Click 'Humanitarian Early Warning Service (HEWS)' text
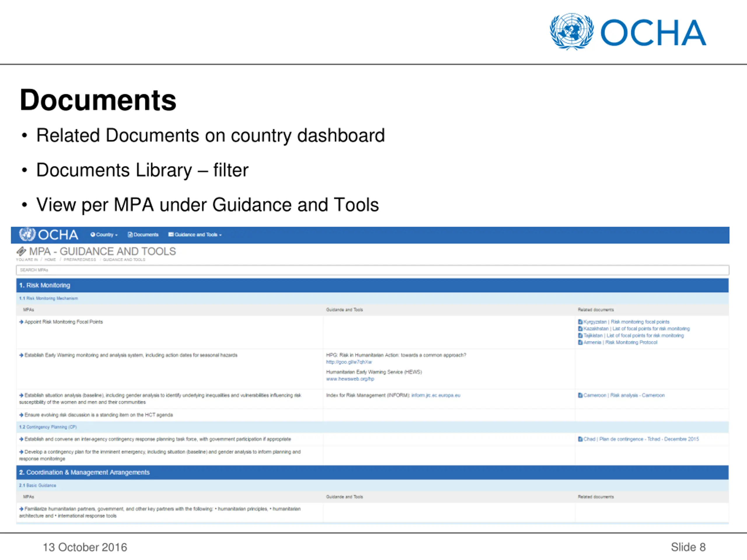Screen dimensions: 747x560 point(374,372)
